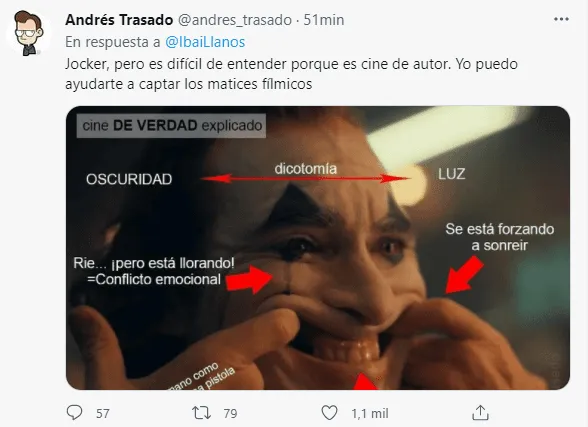The image size is (588, 427).
Task: Open the share upload icon
Action: (x=480, y=413)
